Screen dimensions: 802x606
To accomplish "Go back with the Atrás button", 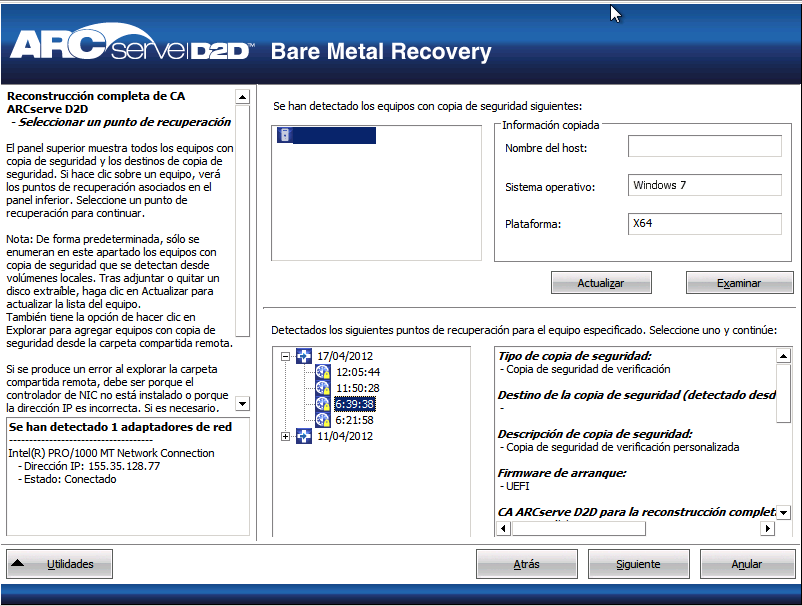I will click(526, 564).
